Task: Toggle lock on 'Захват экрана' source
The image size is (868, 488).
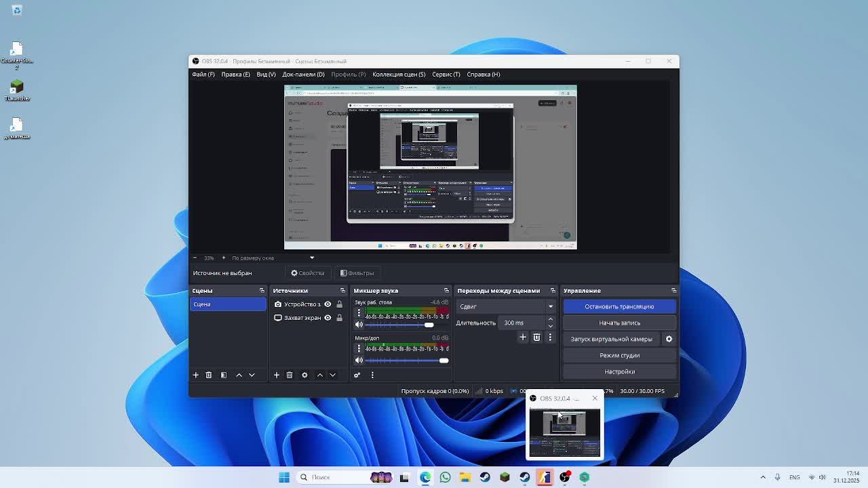Action: 339,317
